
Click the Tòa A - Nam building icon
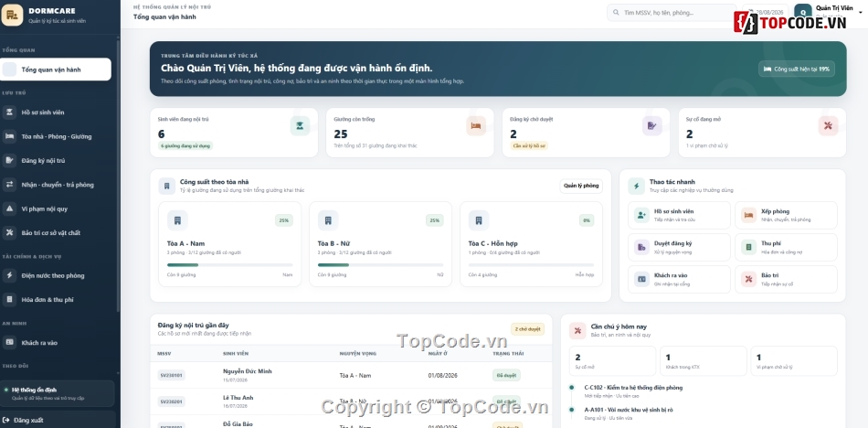(177, 220)
